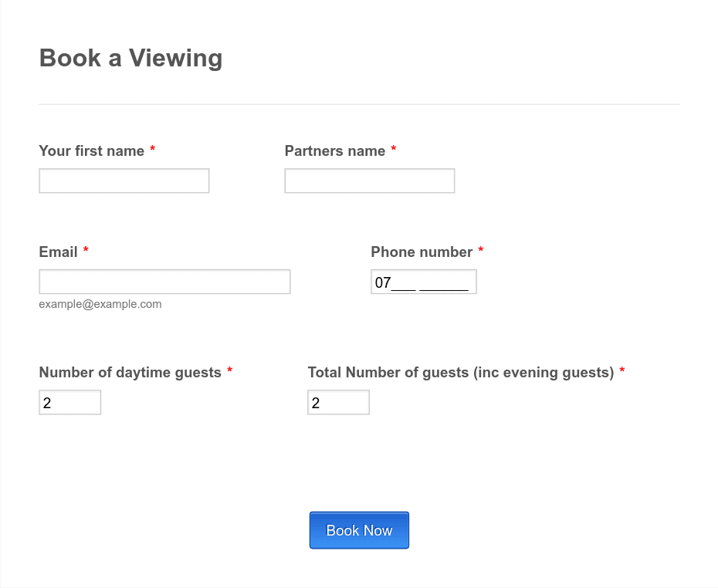Click the example@example.com hint text
This screenshot has height=588, width=718.
pyautogui.click(x=100, y=304)
